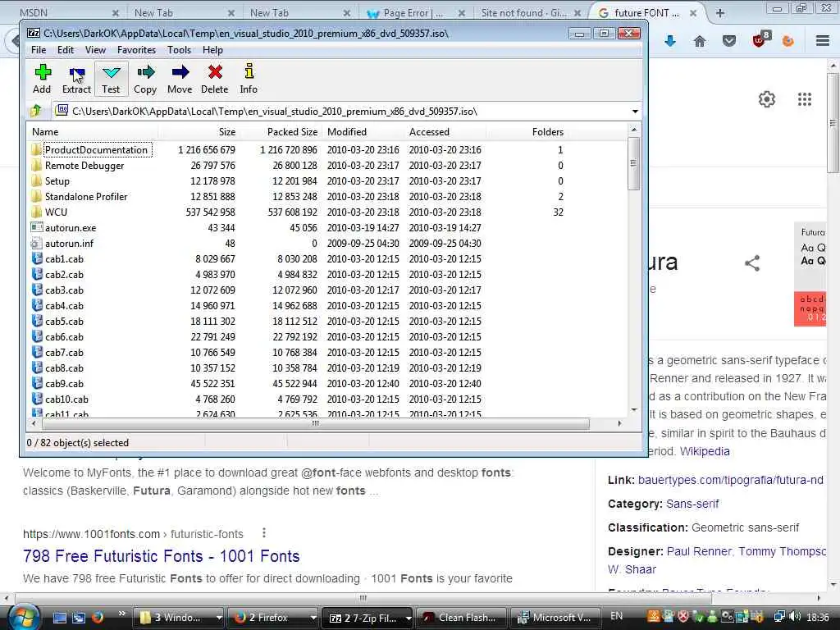Switch to the Page Error tab
The width and height of the screenshot is (840, 630).
(416, 13)
